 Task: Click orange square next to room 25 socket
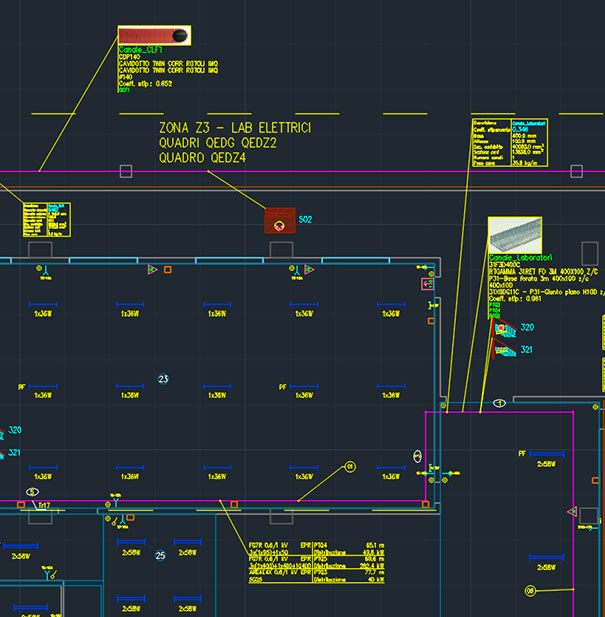coord(131,517)
